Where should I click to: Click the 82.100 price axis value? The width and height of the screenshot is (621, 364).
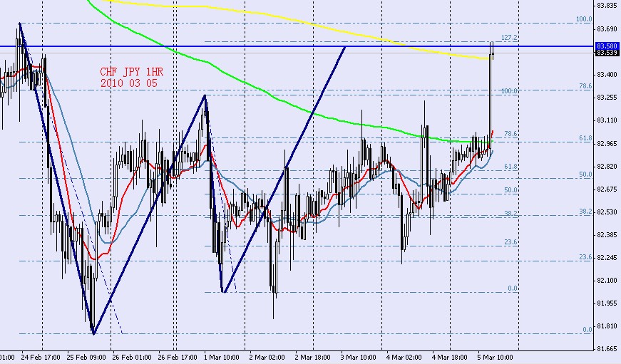pos(607,281)
